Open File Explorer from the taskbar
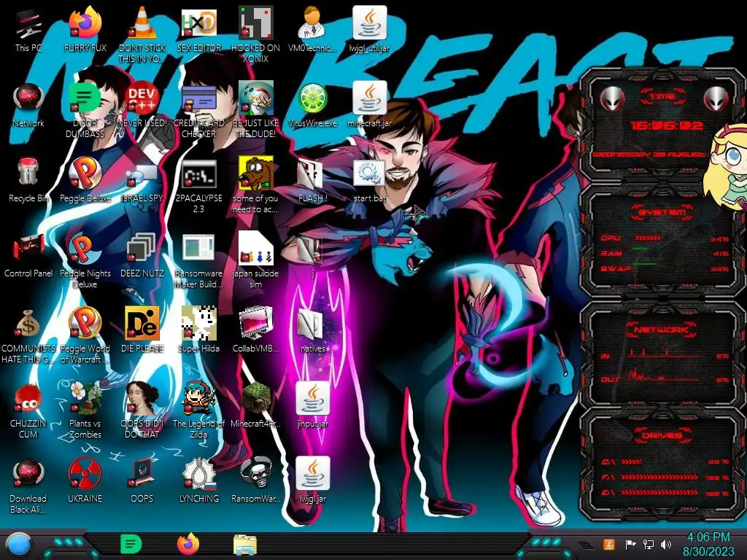 click(245, 545)
